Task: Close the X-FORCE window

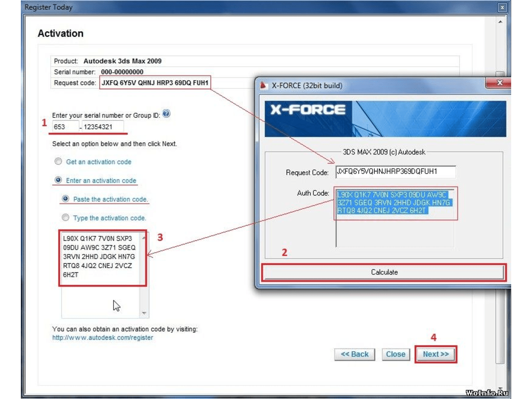Action: point(500,83)
